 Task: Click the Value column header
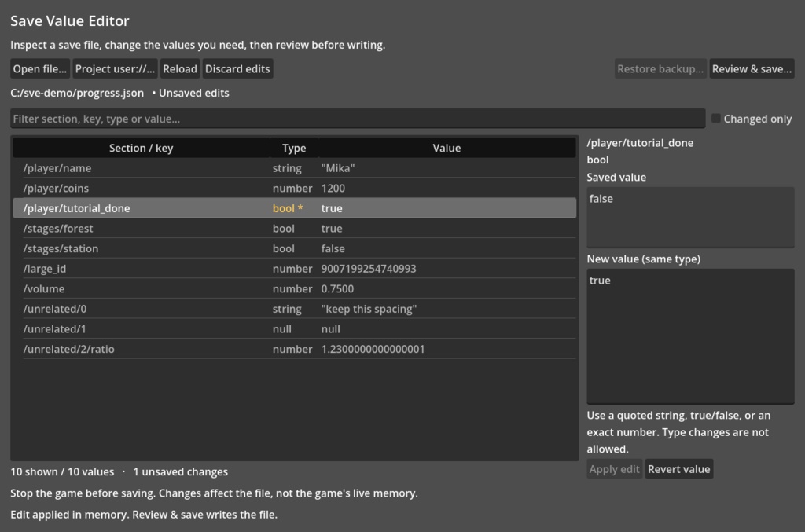tap(447, 148)
